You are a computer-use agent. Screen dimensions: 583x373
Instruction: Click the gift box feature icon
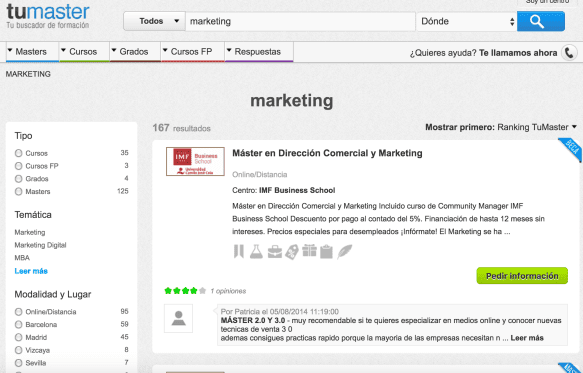pyautogui.click(x=309, y=251)
